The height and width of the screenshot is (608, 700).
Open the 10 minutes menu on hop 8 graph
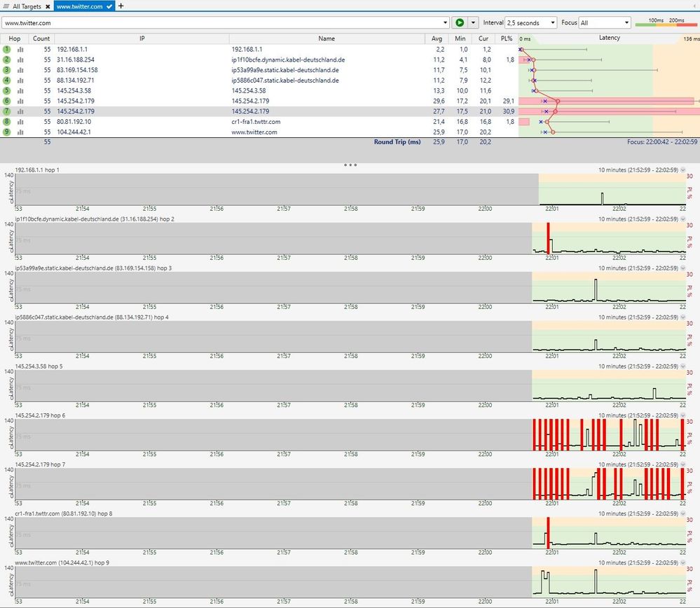(x=682, y=514)
